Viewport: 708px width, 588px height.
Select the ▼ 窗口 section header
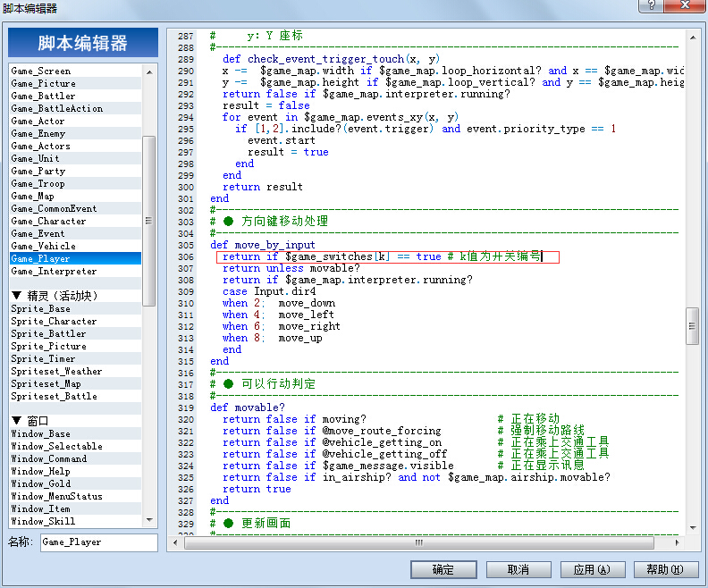click(x=75, y=421)
